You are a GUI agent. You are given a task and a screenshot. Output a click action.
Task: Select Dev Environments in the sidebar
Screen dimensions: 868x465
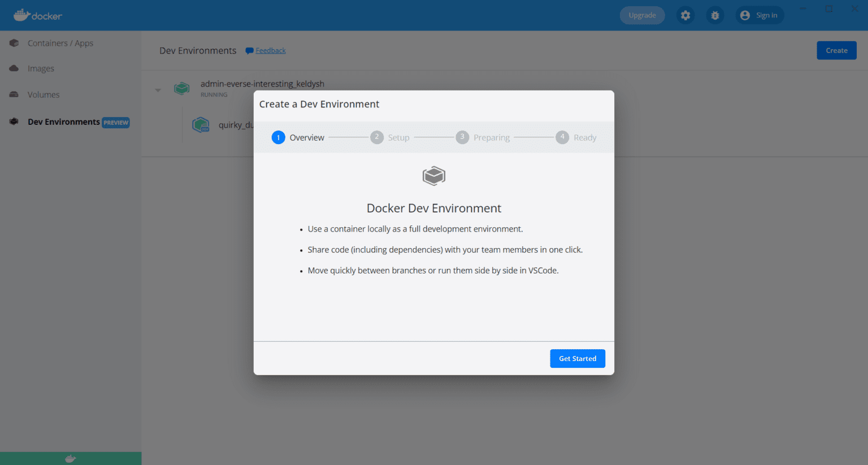pos(63,121)
